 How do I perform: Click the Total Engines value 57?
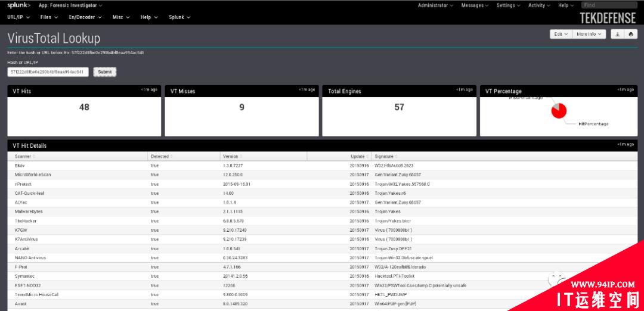click(x=399, y=107)
